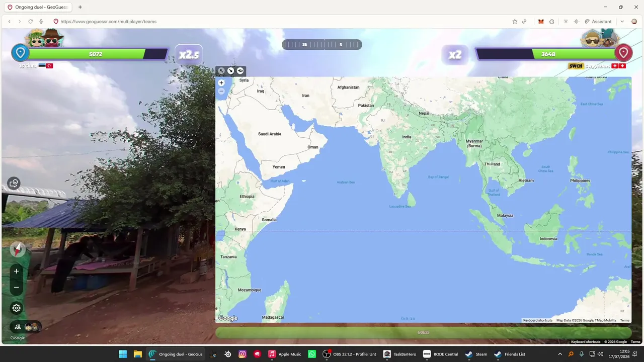644x362 pixels.
Task: Open Steam from the taskbar
Action: [475, 354]
